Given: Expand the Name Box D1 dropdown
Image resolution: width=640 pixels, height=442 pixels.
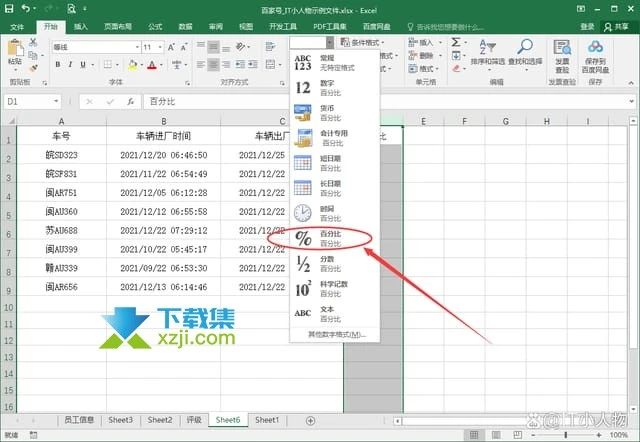Looking at the screenshot, I should (x=56, y=101).
